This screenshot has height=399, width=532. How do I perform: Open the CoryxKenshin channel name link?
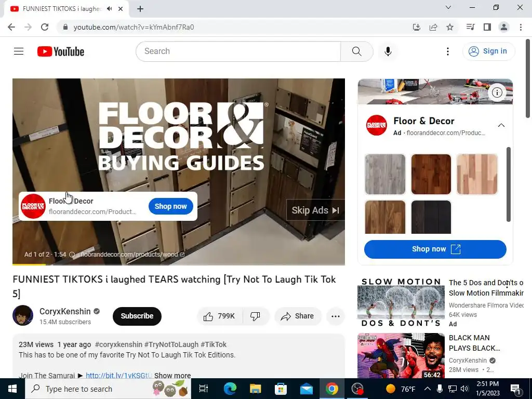(65, 312)
